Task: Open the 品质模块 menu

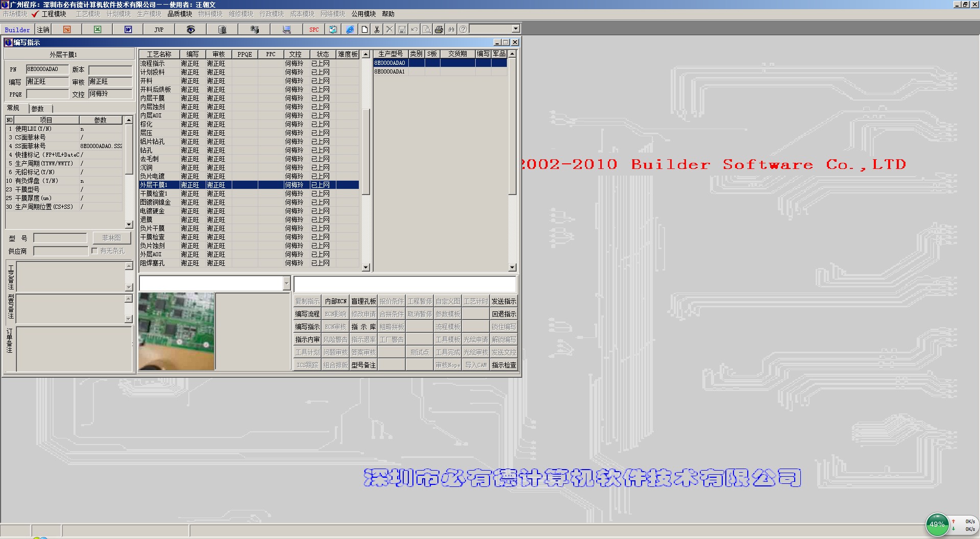Action: 180,14
